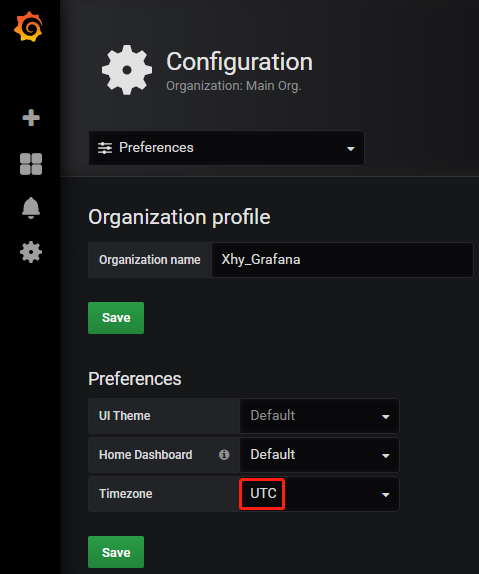Viewport: 479px width, 574px height.
Task: Click the large Configuration gear header icon
Action: coord(127,70)
